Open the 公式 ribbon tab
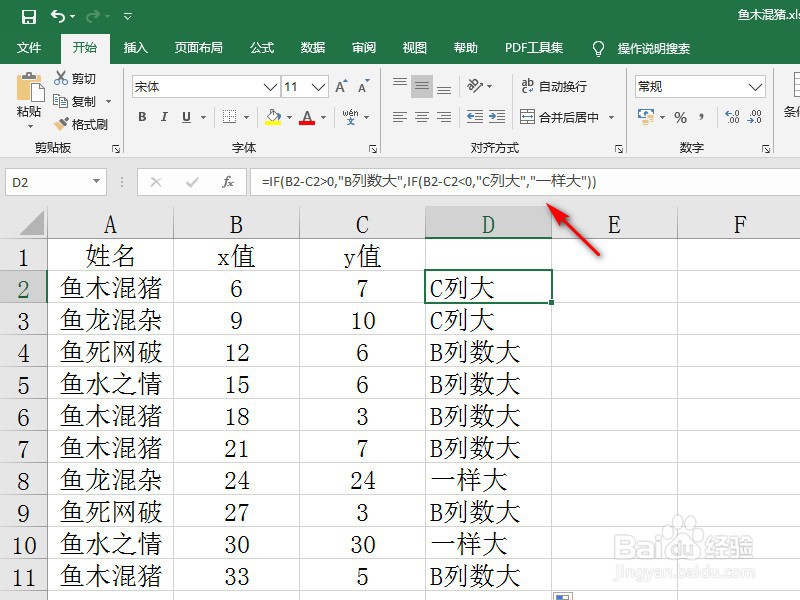This screenshot has height=600, width=800. click(x=261, y=47)
